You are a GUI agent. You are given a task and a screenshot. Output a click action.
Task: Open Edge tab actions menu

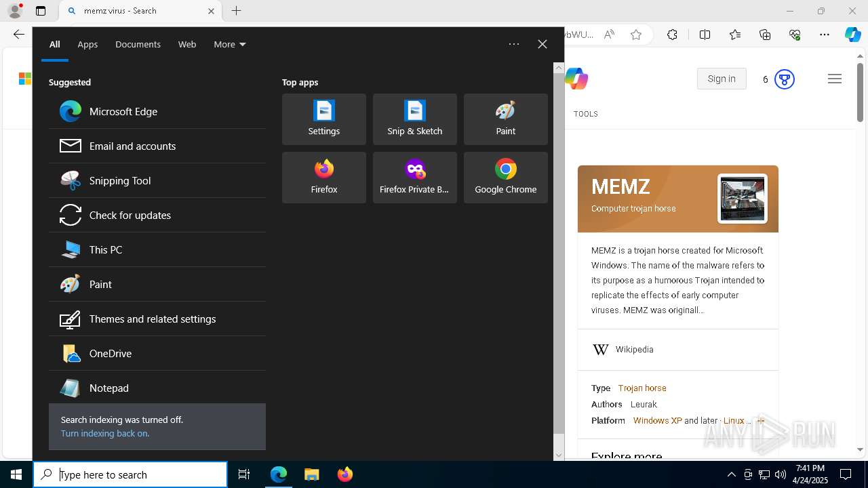click(41, 11)
